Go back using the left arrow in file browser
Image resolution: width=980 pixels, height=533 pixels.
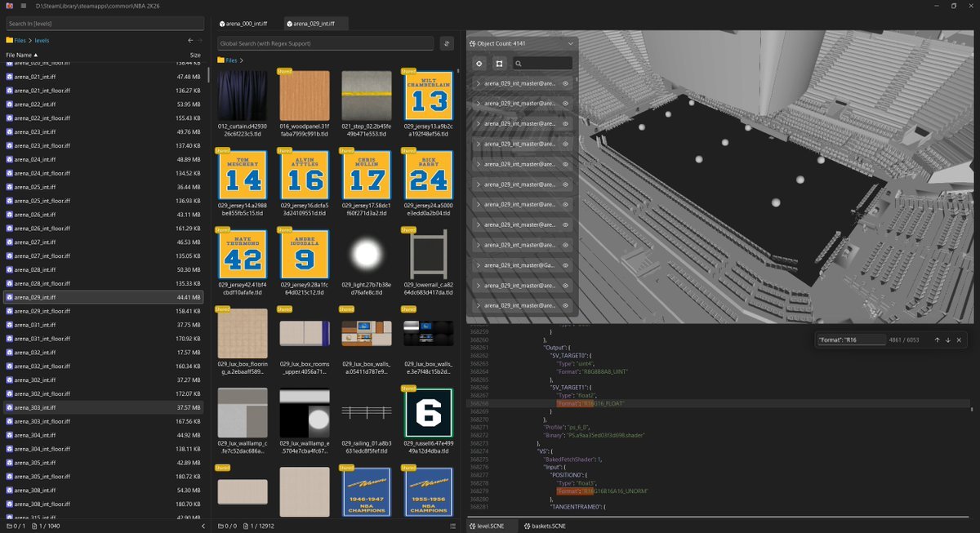[190, 40]
